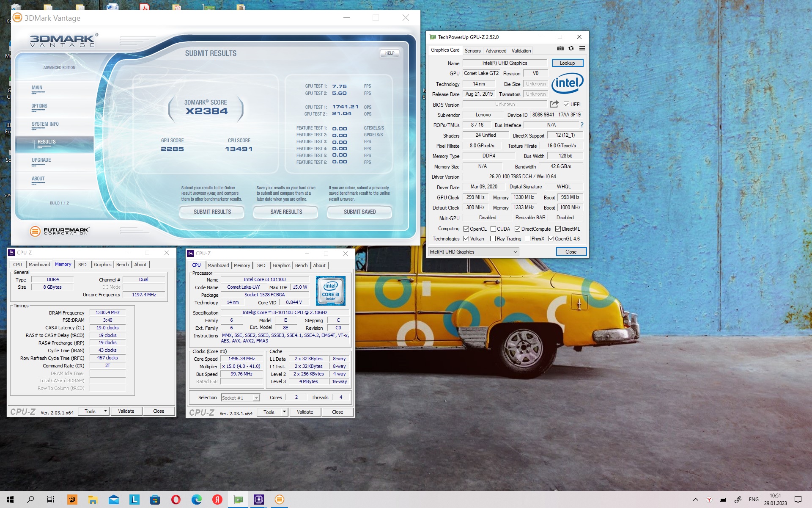The height and width of the screenshot is (508, 812).
Task: Click the Intel Core i3 10110U name field
Action: pyautogui.click(x=265, y=279)
